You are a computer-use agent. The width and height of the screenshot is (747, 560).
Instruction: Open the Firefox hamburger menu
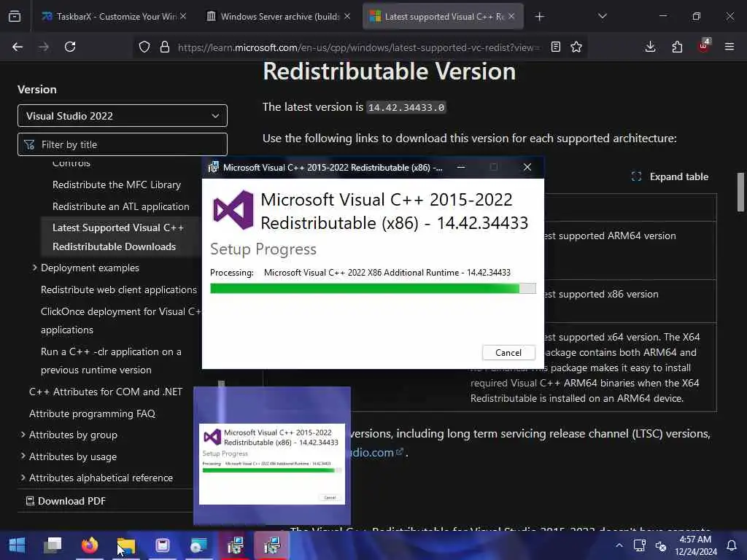pyautogui.click(x=729, y=47)
